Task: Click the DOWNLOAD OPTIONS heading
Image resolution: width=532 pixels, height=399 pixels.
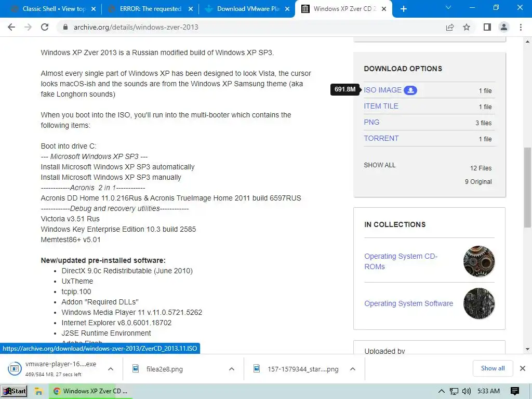Action: click(x=403, y=69)
